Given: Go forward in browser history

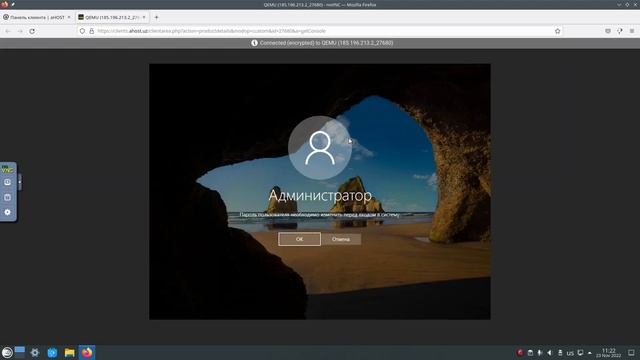Looking at the screenshot, I should click(20, 31).
